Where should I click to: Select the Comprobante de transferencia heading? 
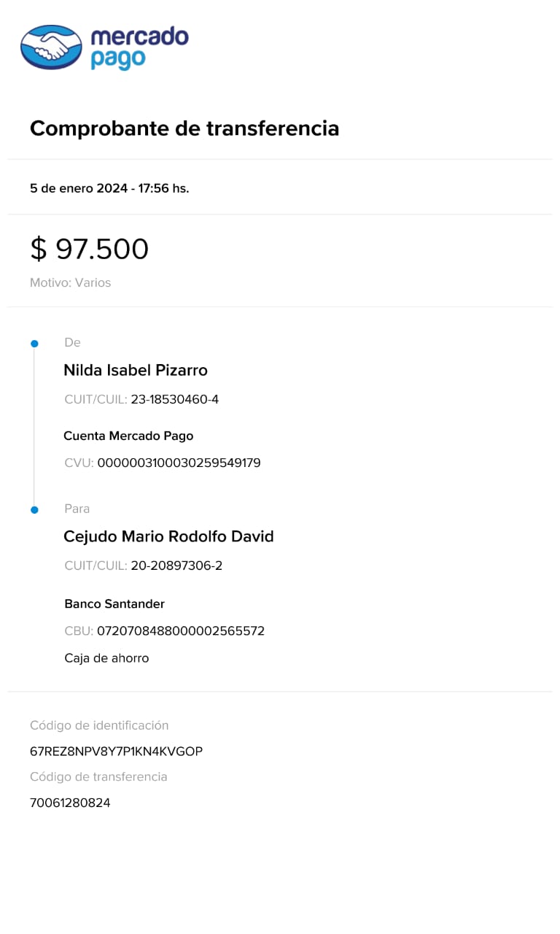point(184,128)
